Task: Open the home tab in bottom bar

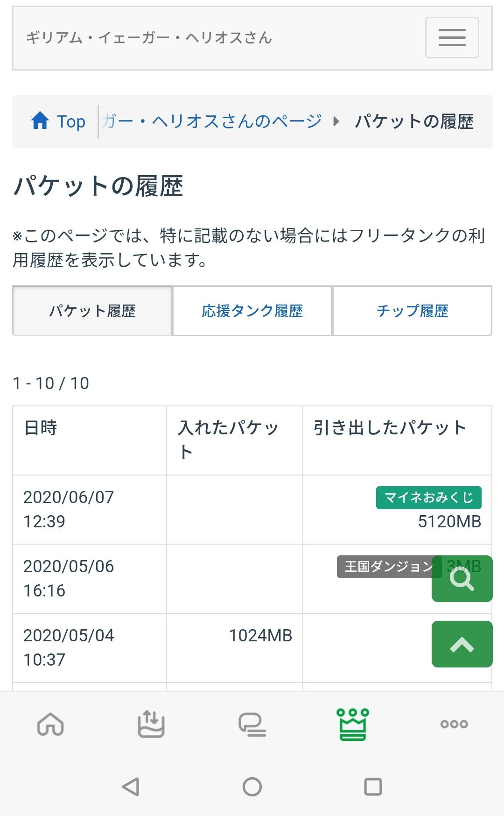Action: [x=50, y=724]
